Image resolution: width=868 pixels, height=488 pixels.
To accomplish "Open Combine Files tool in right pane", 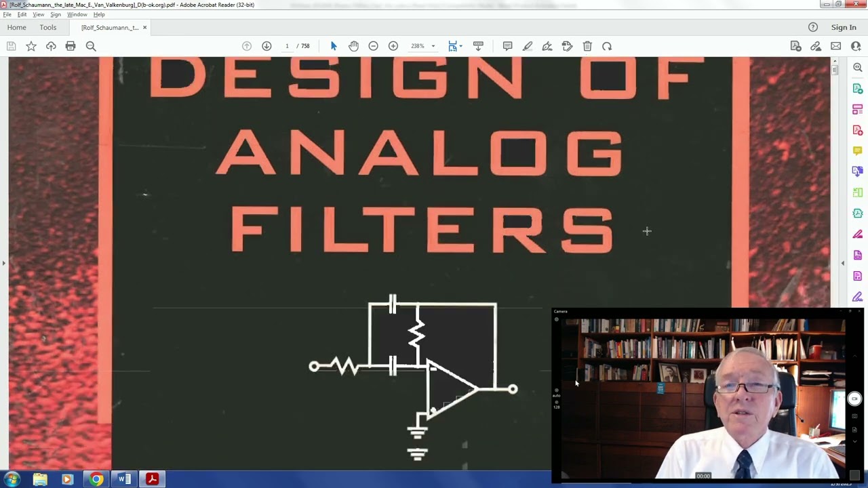I will click(858, 171).
